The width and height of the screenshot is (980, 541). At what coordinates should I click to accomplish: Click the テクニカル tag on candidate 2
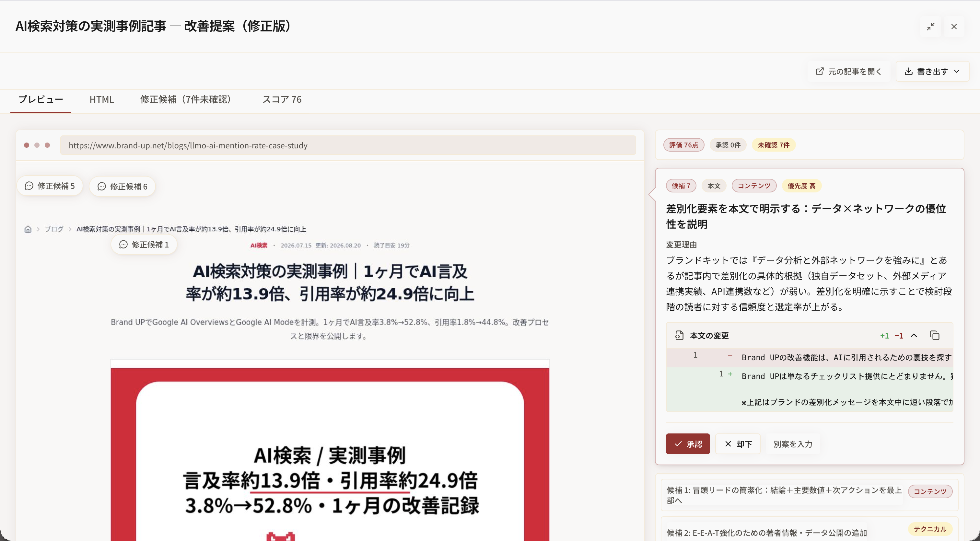[x=930, y=529]
